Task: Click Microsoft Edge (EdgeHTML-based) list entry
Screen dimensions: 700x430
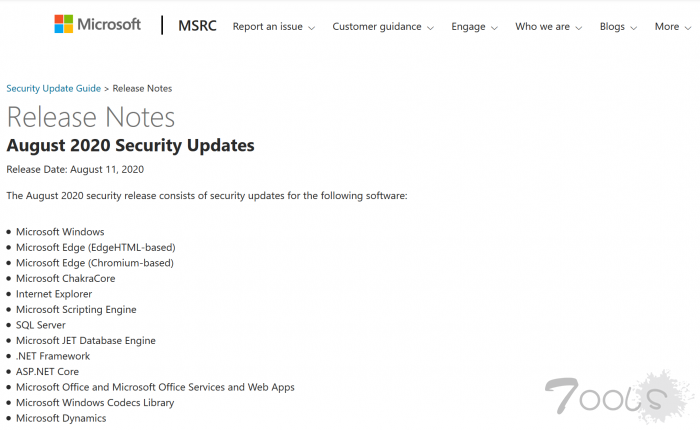Action: click(x=95, y=247)
